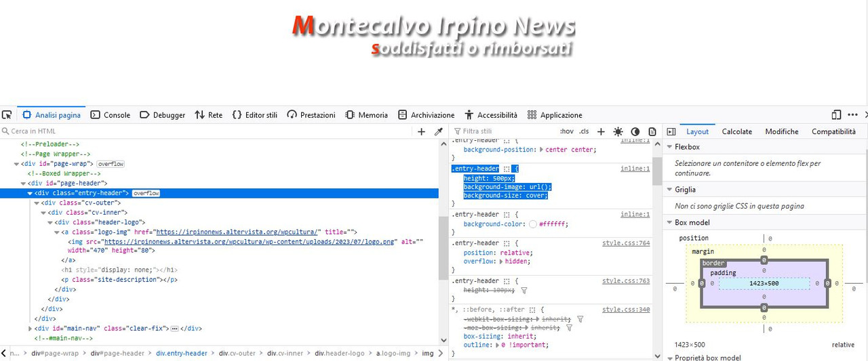Switch to Modifiche sidebar tab
The image size is (868, 361).
pyautogui.click(x=782, y=131)
